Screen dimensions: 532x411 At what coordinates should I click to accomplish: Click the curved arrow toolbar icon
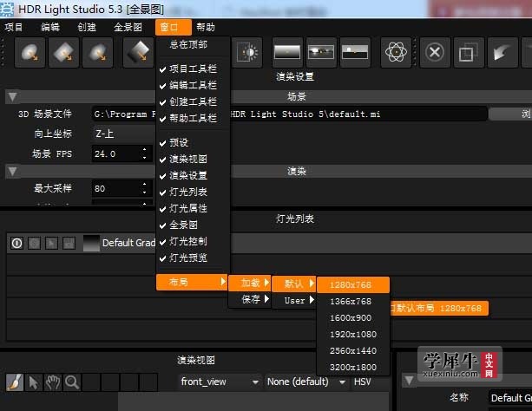click(x=502, y=53)
